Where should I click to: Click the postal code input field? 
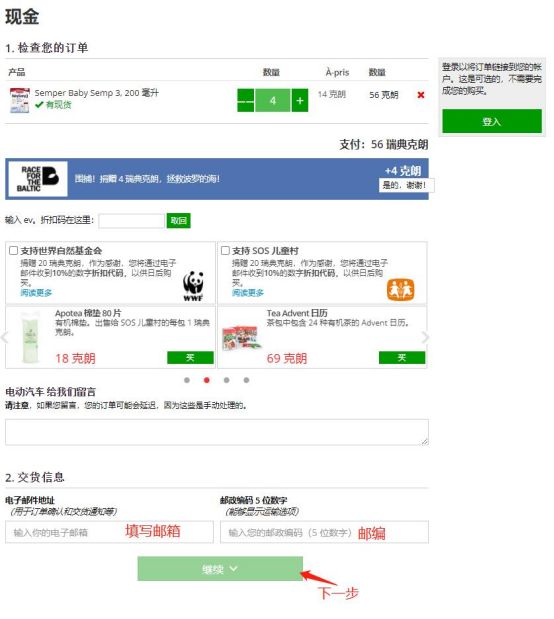pos(324,532)
